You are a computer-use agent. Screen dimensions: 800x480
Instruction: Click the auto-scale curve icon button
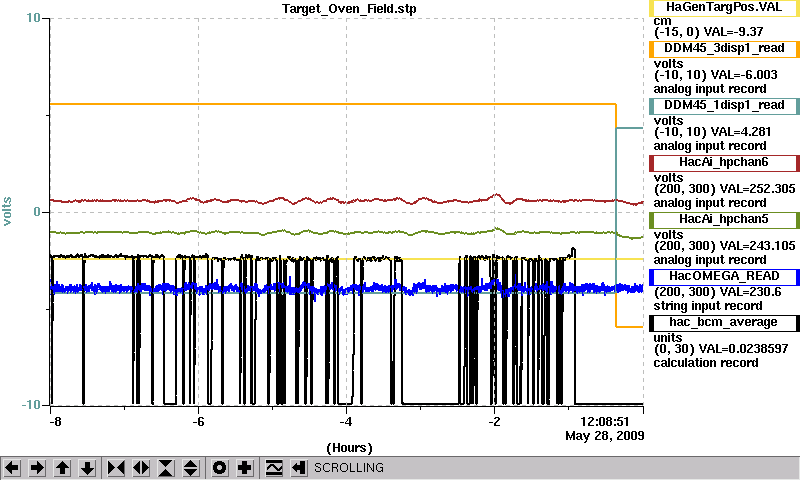click(274, 467)
